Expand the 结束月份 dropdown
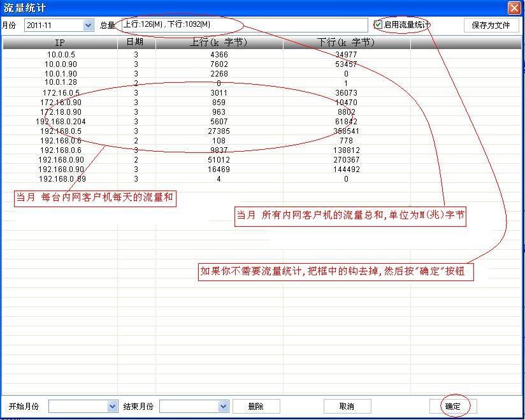 (223, 406)
